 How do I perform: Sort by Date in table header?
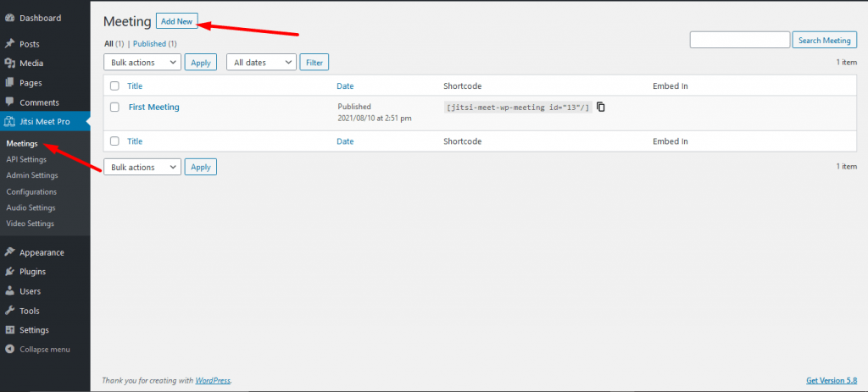click(345, 86)
